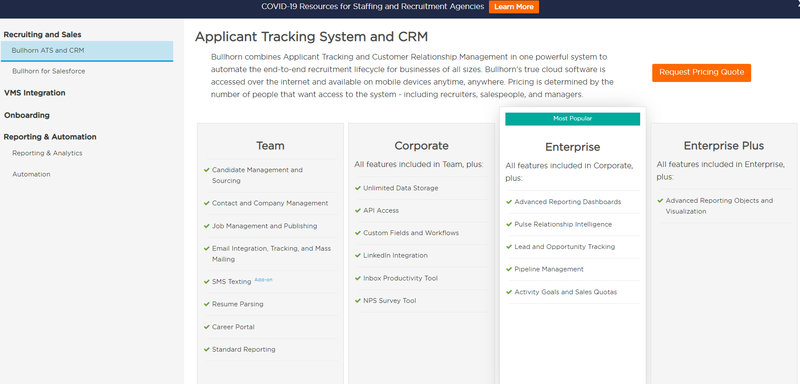Click Contact and Company Management text

click(x=270, y=203)
